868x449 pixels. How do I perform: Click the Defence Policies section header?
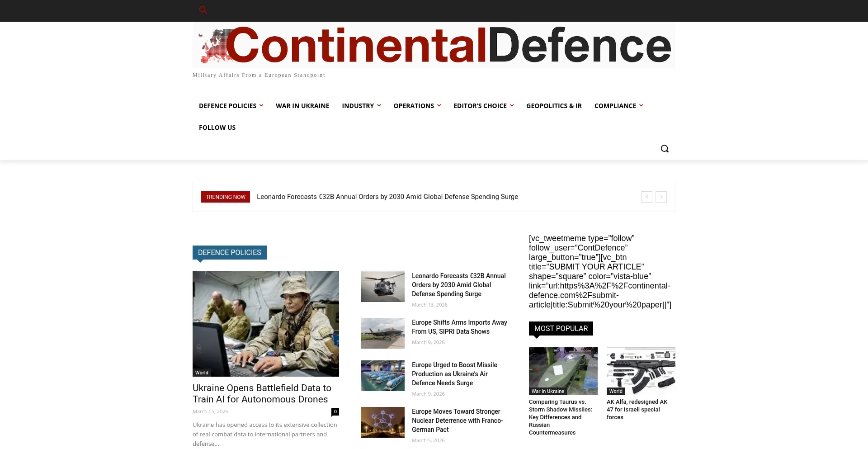click(230, 252)
